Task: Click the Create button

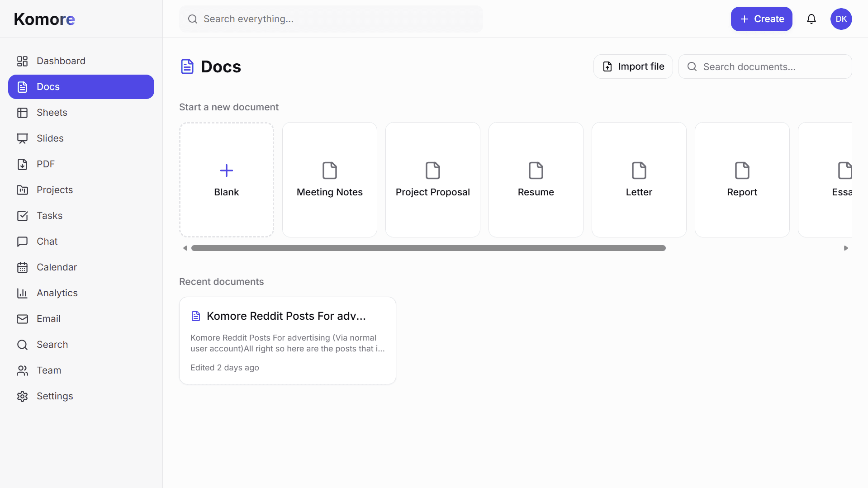Action: [x=761, y=19]
